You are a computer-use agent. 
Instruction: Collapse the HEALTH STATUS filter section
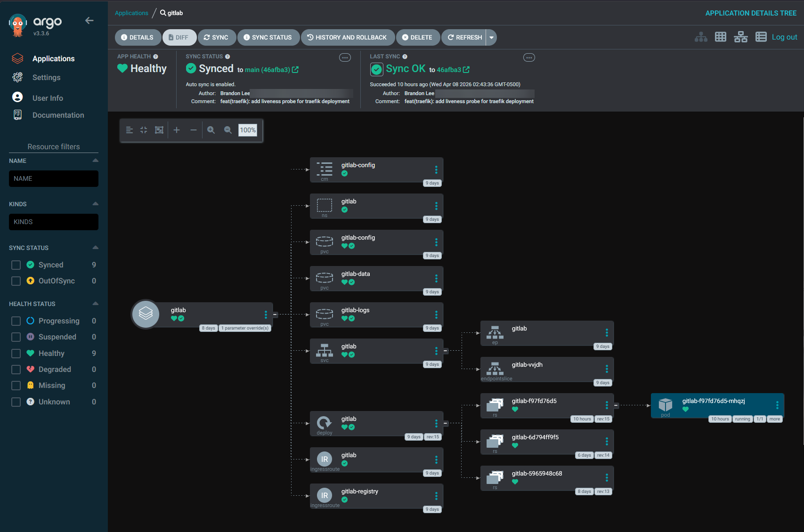pyautogui.click(x=96, y=304)
